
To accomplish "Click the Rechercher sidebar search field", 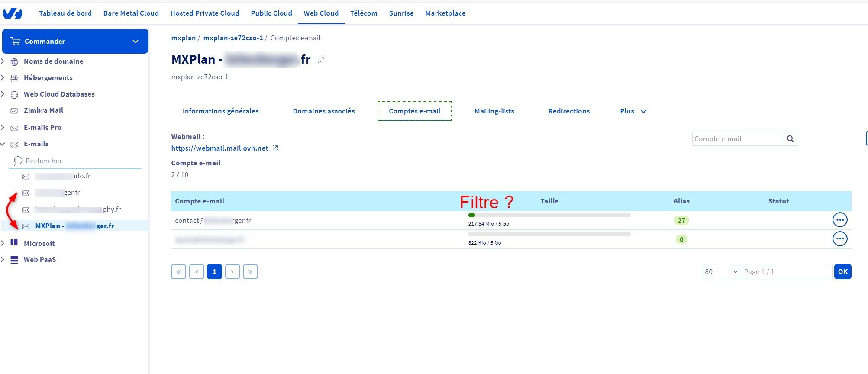I will click(x=78, y=161).
